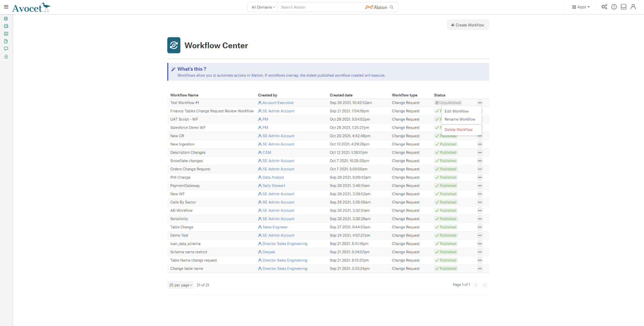Open the database cylinder icon in sidebar
The image size is (644, 326).
click(x=6, y=19)
